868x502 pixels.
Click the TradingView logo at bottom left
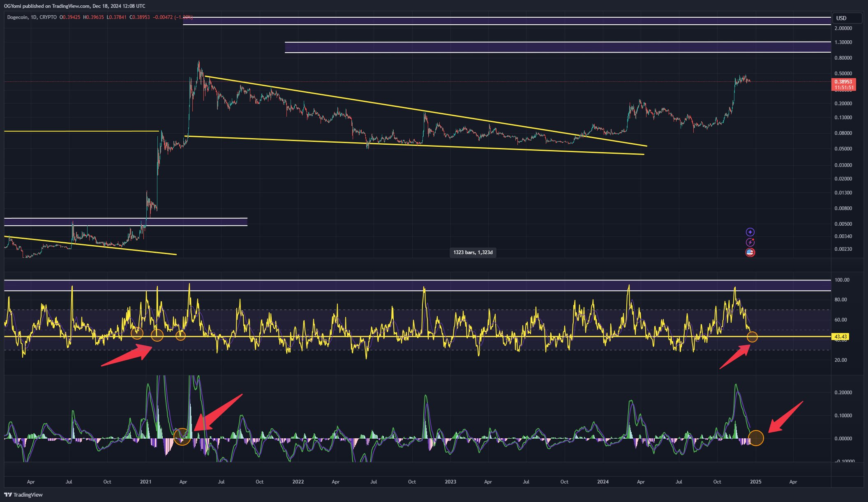pos(23,495)
